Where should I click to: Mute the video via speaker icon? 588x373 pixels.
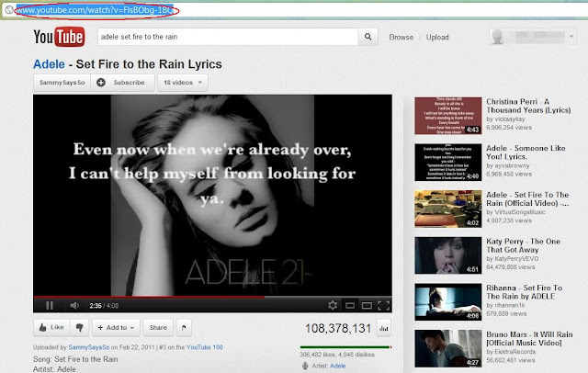coord(74,306)
